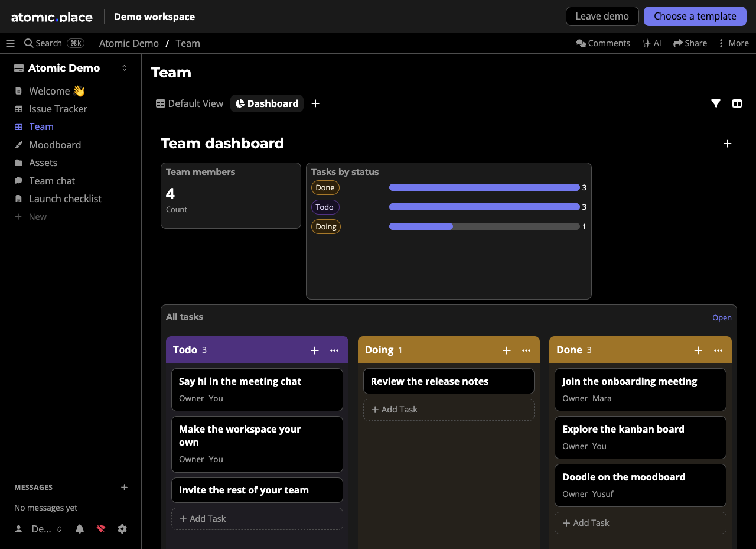Add a card to Doing column header
Viewport: 756px width, 549px height.
[507, 350]
